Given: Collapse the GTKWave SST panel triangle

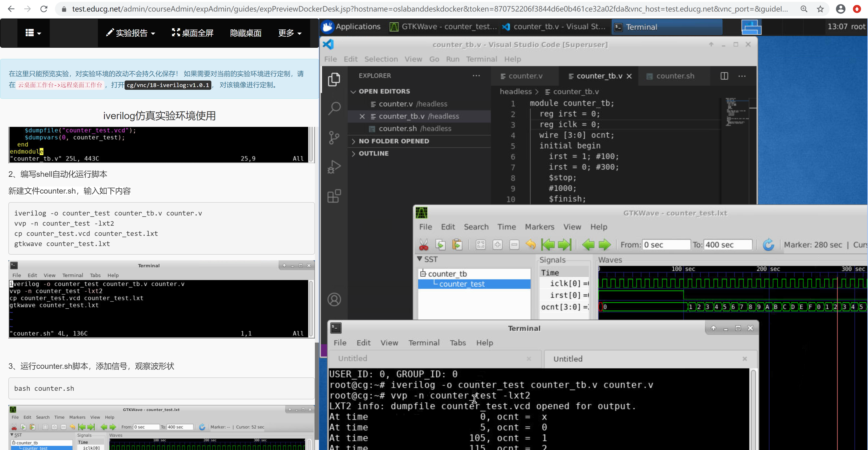Looking at the screenshot, I should pos(420,259).
